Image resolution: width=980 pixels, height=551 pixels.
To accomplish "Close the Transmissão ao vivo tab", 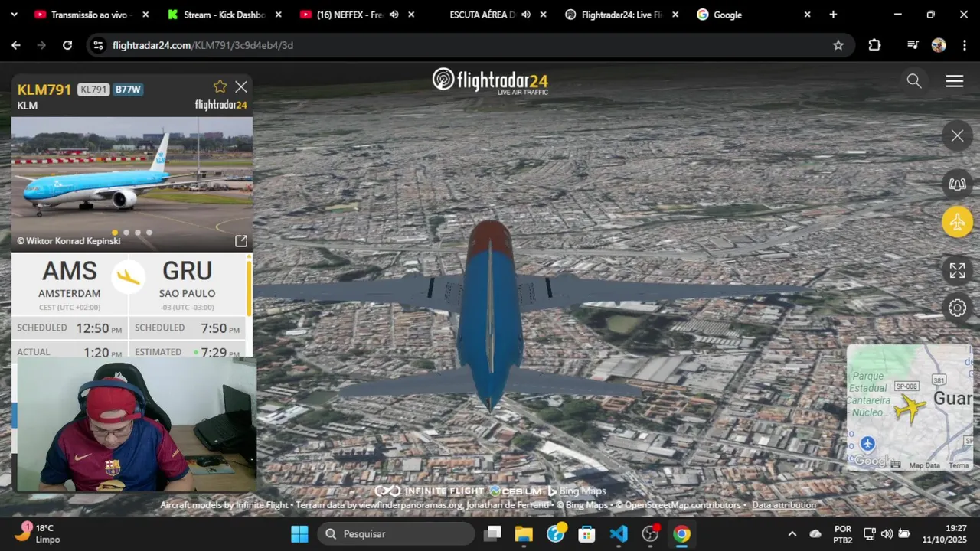I will pos(145,15).
